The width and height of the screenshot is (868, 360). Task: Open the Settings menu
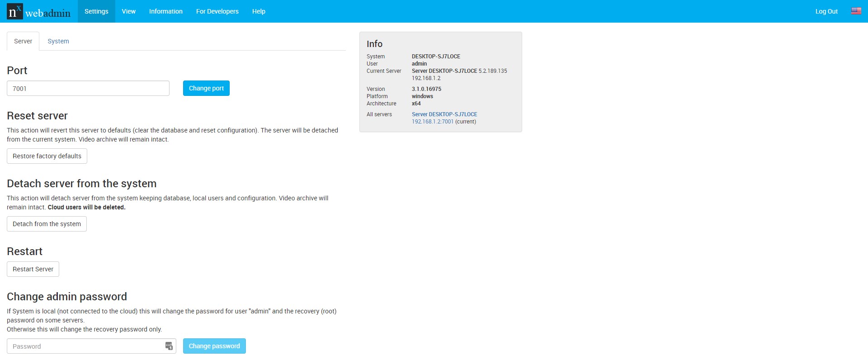[x=96, y=11]
